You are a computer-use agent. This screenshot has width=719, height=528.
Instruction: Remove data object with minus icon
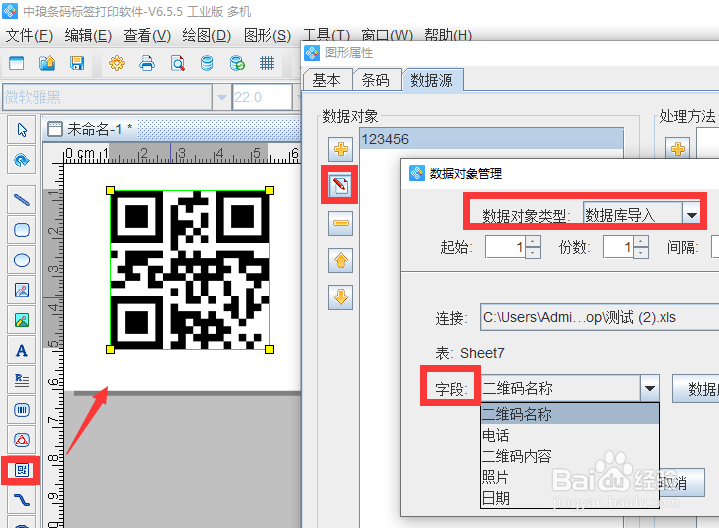pyautogui.click(x=340, y=223)
